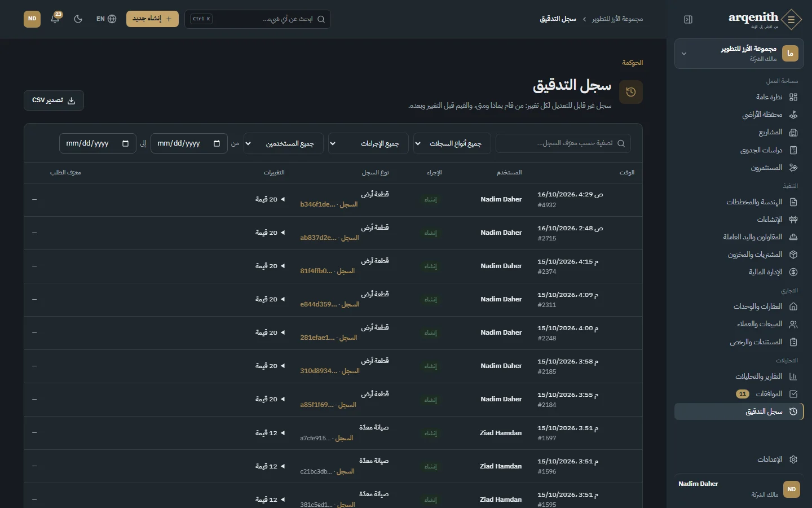Click the audit log history icon beside the title
Screen dimensions: 812x508
coord(631,92)
